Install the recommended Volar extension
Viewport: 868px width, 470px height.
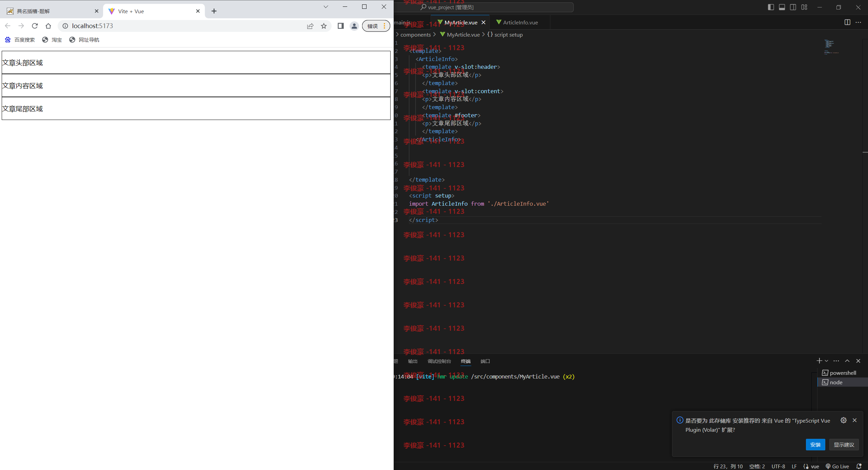[x=815, y=445]
